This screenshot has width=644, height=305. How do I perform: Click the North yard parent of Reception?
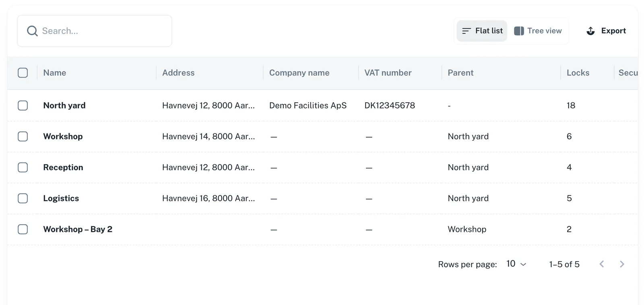[x=468, y=167]
